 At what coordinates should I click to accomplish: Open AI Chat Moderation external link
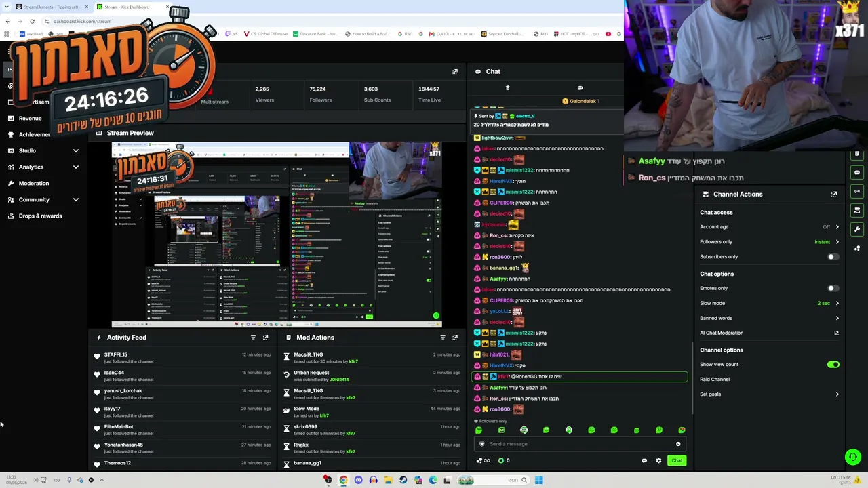click(x=836, y=333)
